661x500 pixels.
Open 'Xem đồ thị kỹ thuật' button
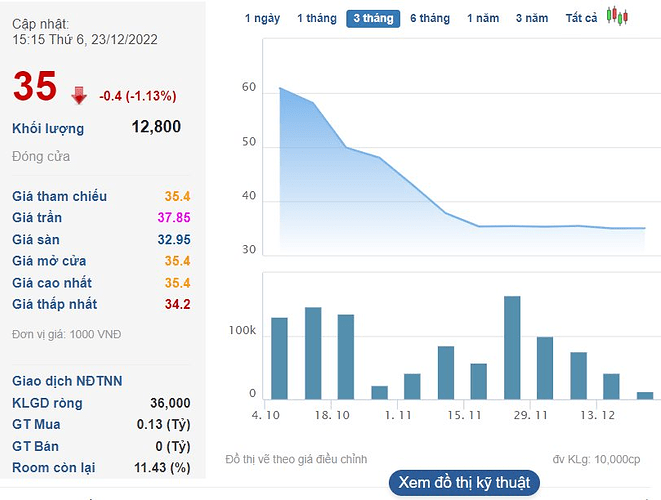(x=464, y=483)
